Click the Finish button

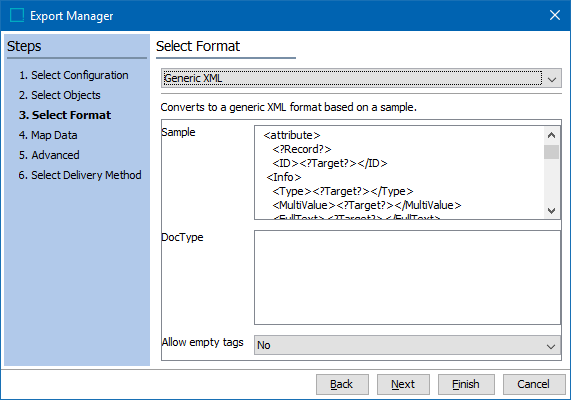click(466, 384)
